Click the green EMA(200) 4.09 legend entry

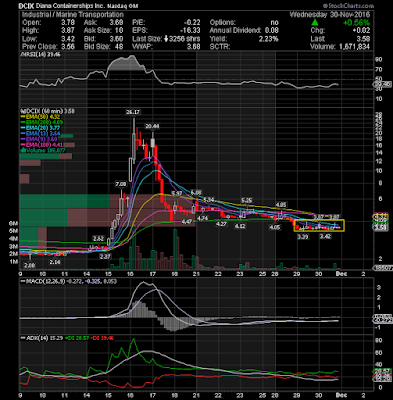[42, 123]
